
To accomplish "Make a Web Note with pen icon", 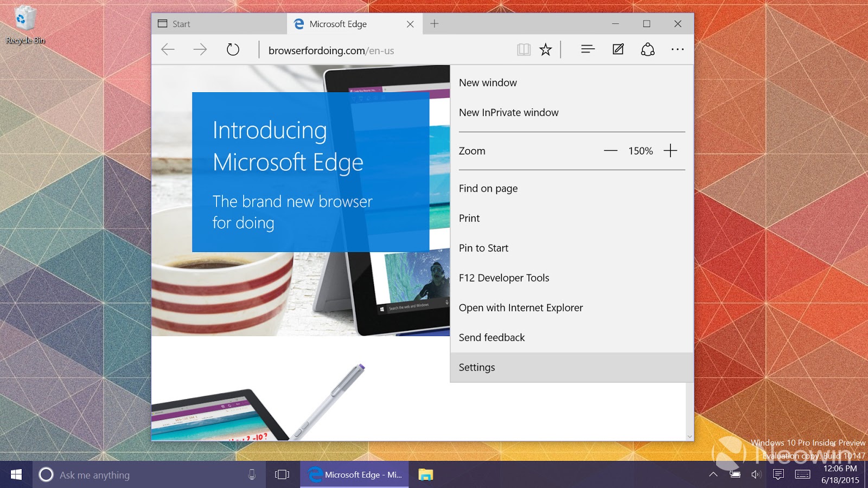I will pos(618,49).
